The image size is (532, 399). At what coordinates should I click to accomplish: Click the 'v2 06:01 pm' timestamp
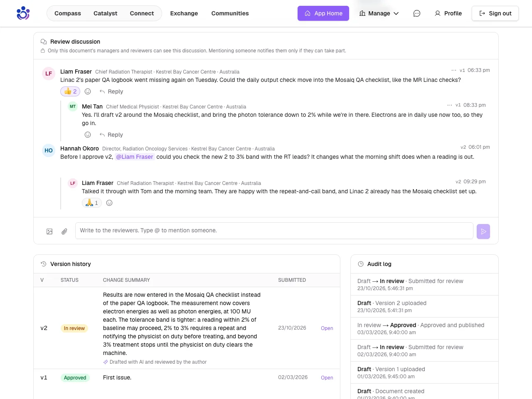tap(475, 147)
